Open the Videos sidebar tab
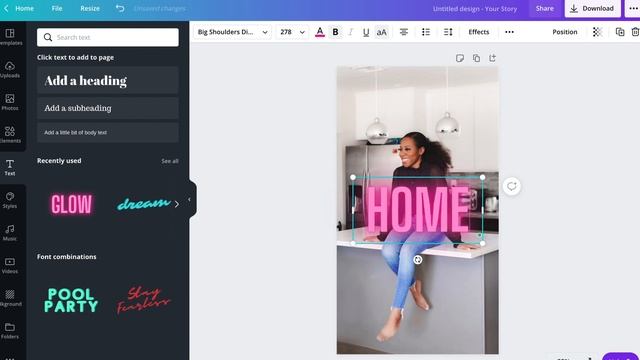 (x=10, y=265)
